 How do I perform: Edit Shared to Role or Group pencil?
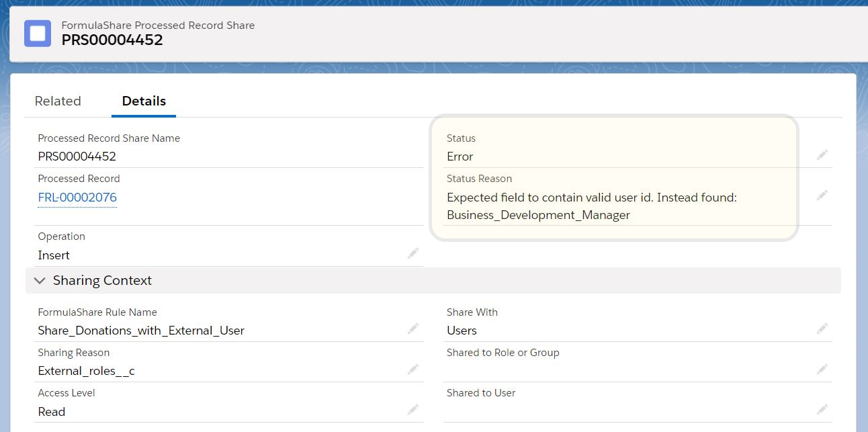pos(822,369)
